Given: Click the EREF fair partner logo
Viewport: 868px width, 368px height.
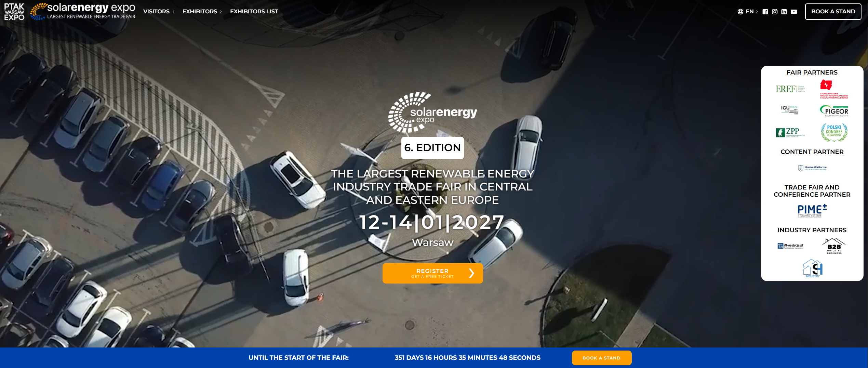Looking at the screenshot, I should tap(790, 89).
